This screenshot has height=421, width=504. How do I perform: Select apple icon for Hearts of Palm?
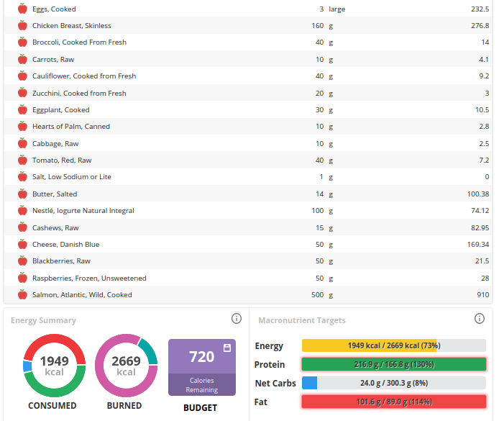click(22, 127)
